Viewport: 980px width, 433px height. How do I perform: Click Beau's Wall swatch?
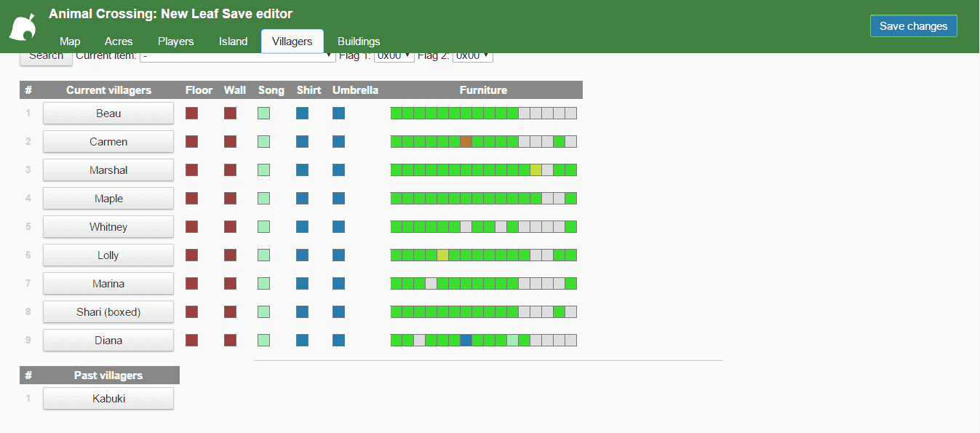230,114
